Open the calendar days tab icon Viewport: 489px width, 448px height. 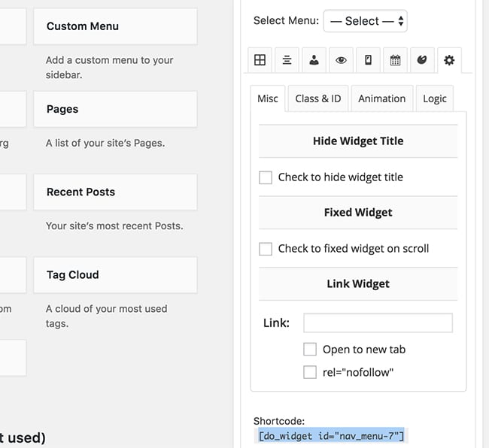(395, 60)
